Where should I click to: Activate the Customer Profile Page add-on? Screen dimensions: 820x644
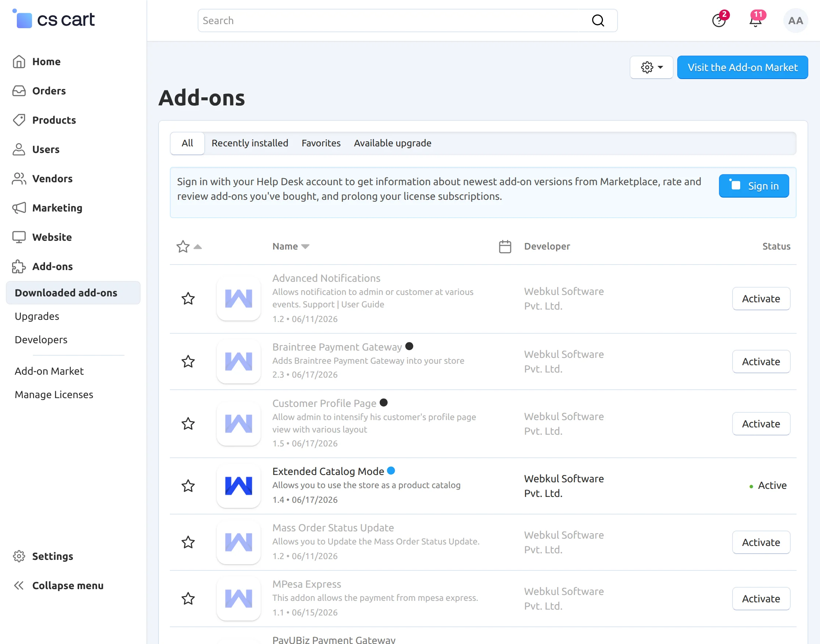pos(761,424)
